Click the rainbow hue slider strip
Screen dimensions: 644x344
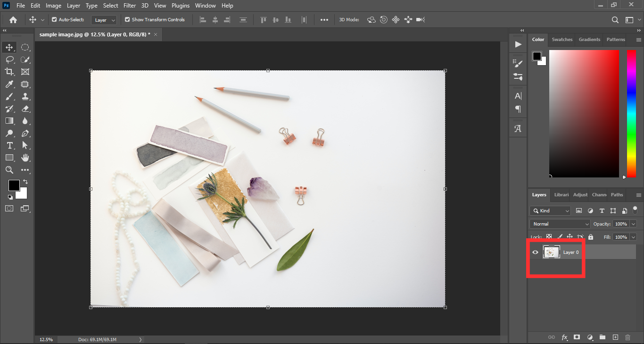(x=631, y=113)
